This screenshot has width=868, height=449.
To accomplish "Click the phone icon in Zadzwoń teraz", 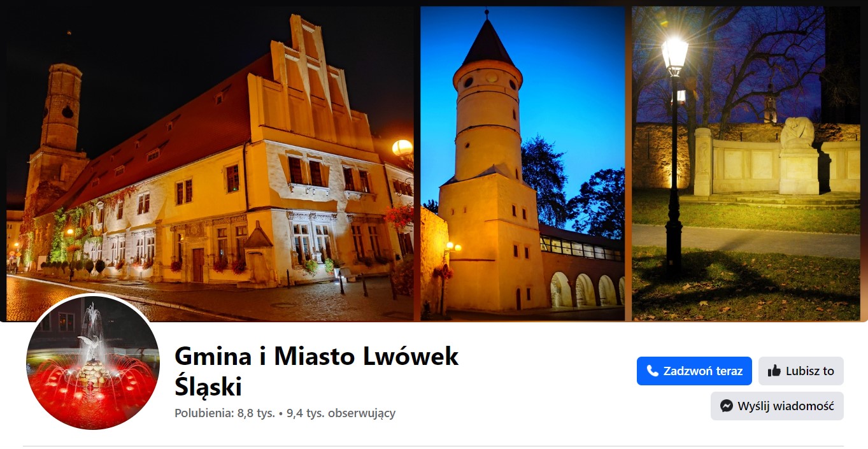I will click(652, 371).
